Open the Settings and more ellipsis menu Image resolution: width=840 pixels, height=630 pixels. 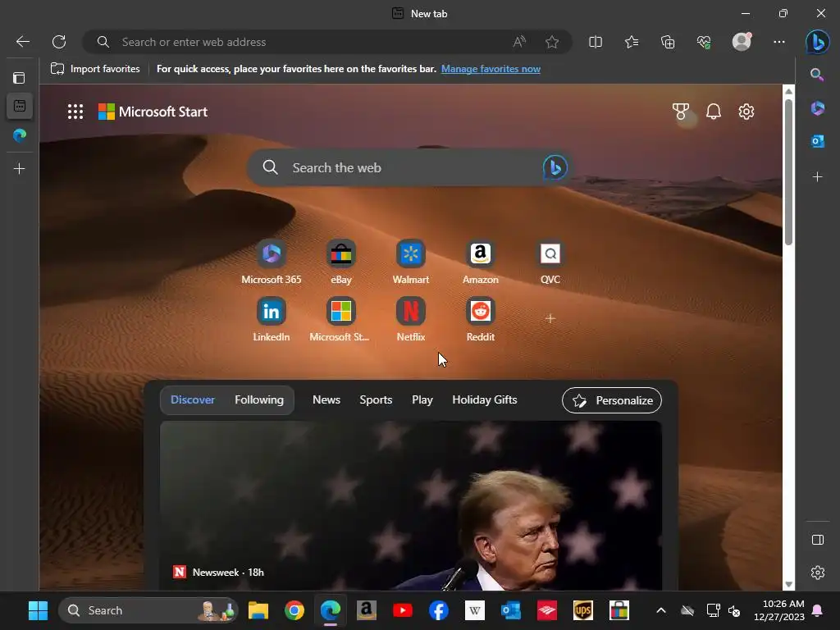click(x=779, y=42)
